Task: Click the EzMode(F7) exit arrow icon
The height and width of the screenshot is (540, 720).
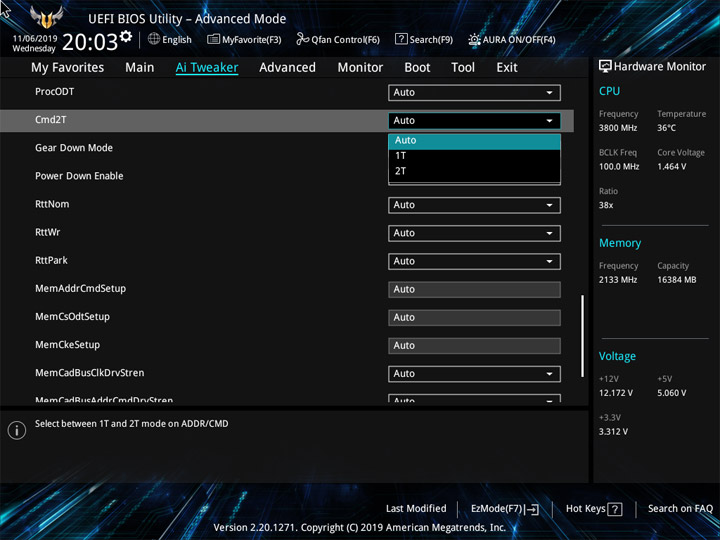Action: [x=531, y=509]
